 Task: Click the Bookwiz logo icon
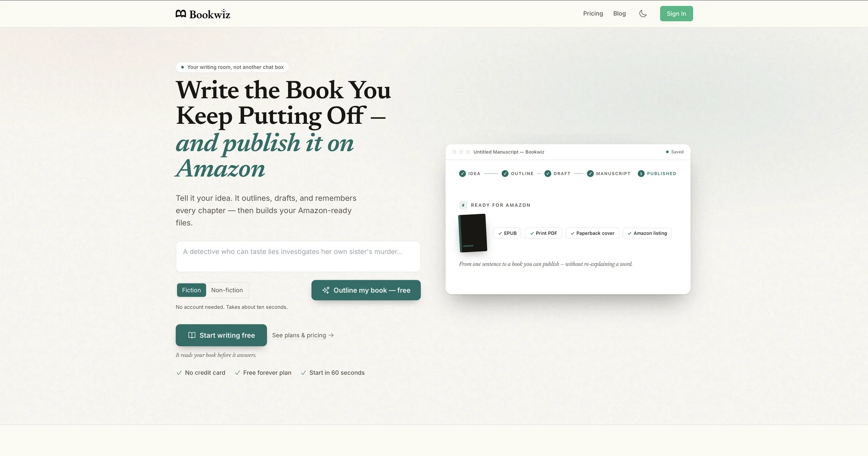click(x=181, y=14)
